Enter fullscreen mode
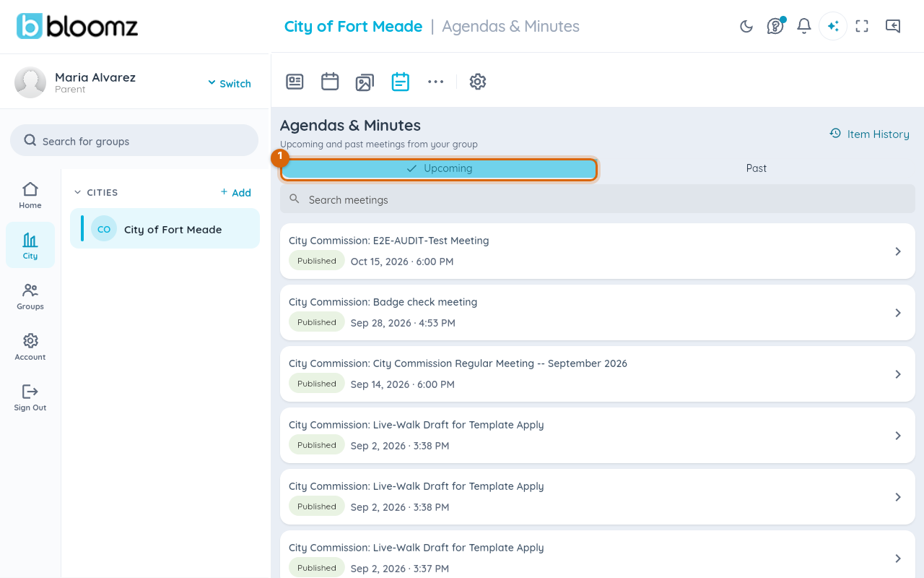Viewport: 924px width, 578px height. click(862, 27)
